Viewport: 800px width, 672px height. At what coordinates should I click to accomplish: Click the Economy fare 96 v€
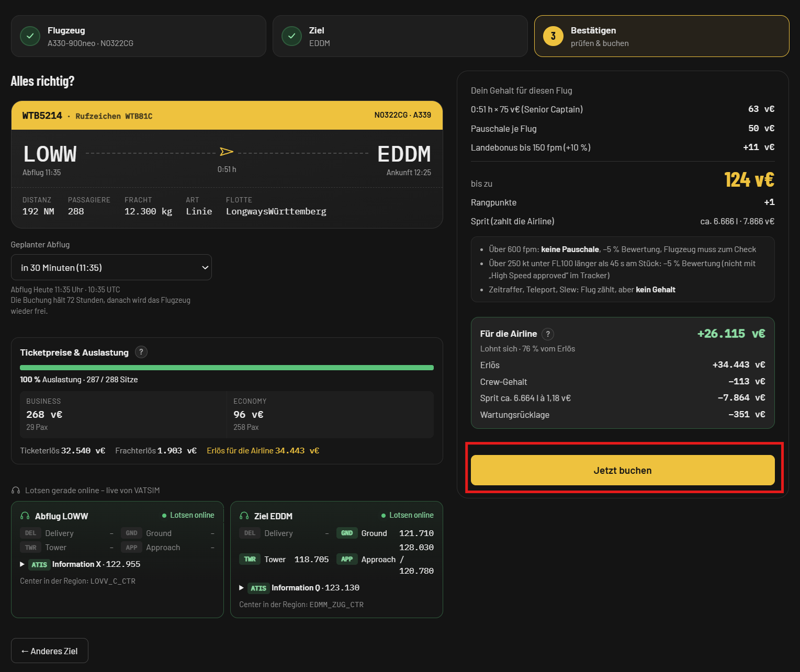tap(249, 414)
